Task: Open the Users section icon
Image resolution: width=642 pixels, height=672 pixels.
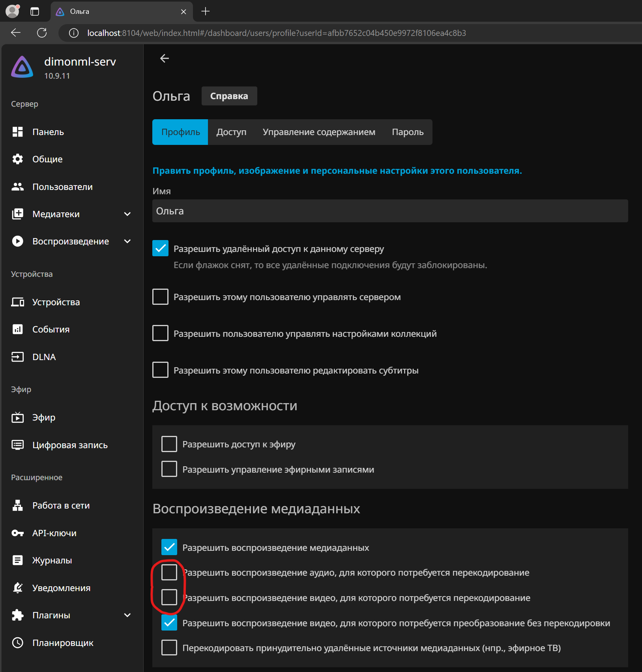Action: 17,187
